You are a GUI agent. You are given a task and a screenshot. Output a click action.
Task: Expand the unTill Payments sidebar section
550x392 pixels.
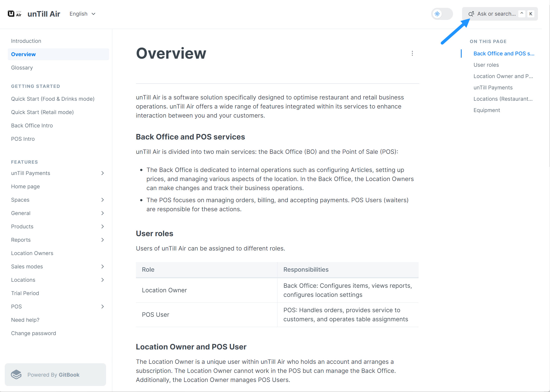click(x=102, y=173)
